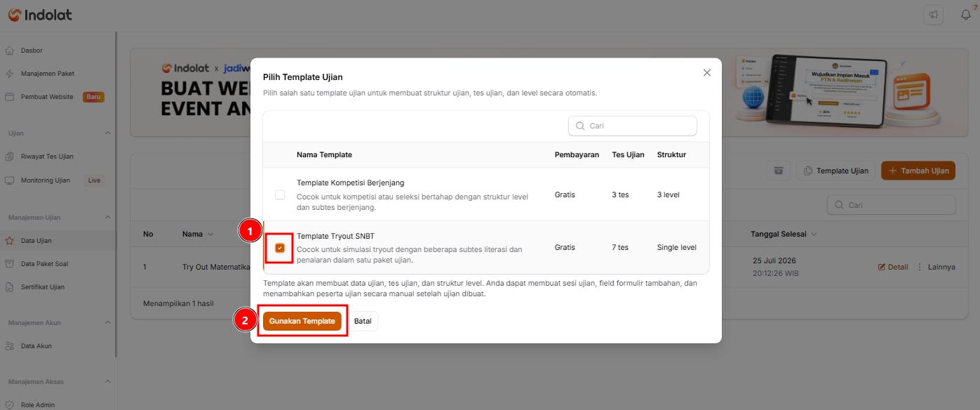Click the Gunakan Template button
980x410 pixels.
pos(302,321)
